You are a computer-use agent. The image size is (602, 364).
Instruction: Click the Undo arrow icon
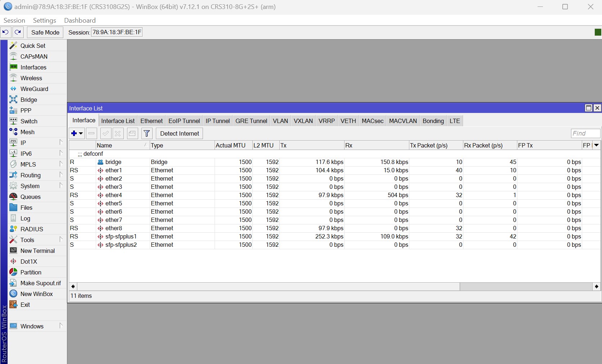click(x=5, y=32)
